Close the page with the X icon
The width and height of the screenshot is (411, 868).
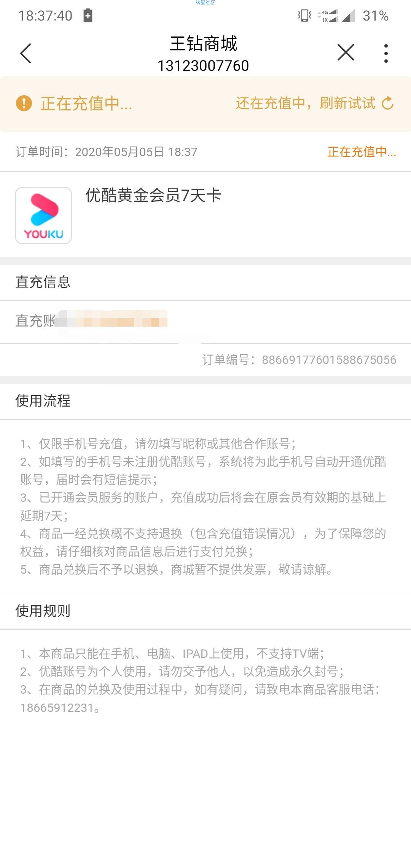click(x=346, y=52)
